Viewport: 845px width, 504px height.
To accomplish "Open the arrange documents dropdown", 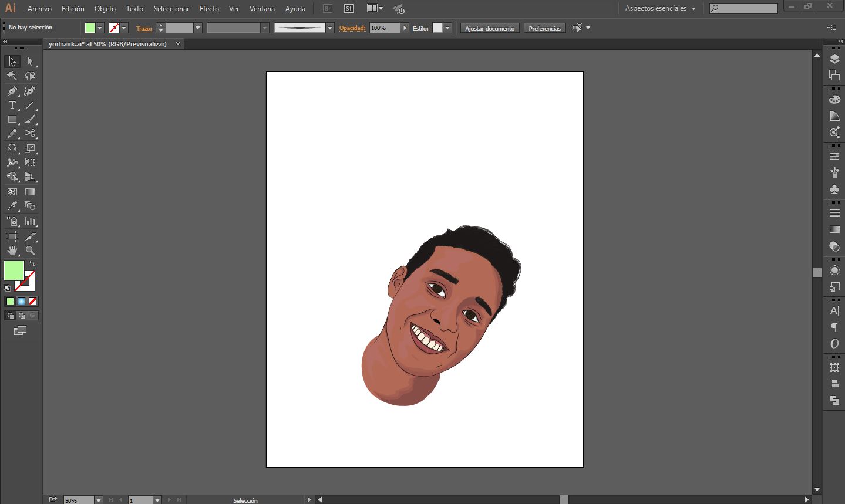I will (x=375, y=9).
